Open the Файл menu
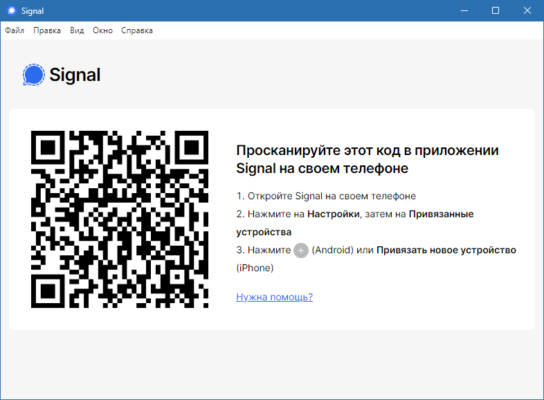 tap(15, 31)
